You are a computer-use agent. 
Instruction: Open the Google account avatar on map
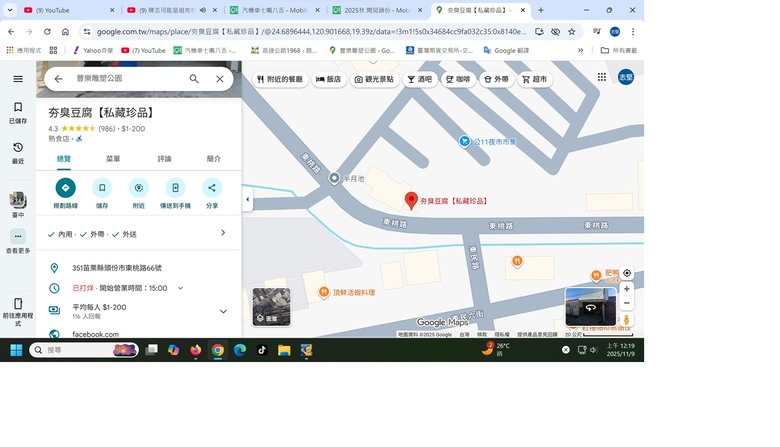[x=626, y=77]
